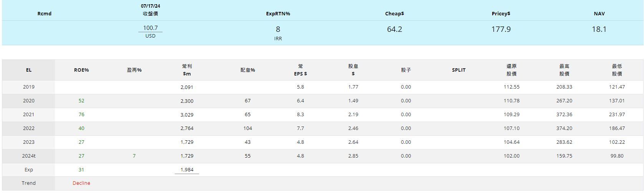The width and height of the screenshot is (644, 194).
Task: Click profit 2,300 for 2020
Action: pyautogui.click(x=187, y=101)
